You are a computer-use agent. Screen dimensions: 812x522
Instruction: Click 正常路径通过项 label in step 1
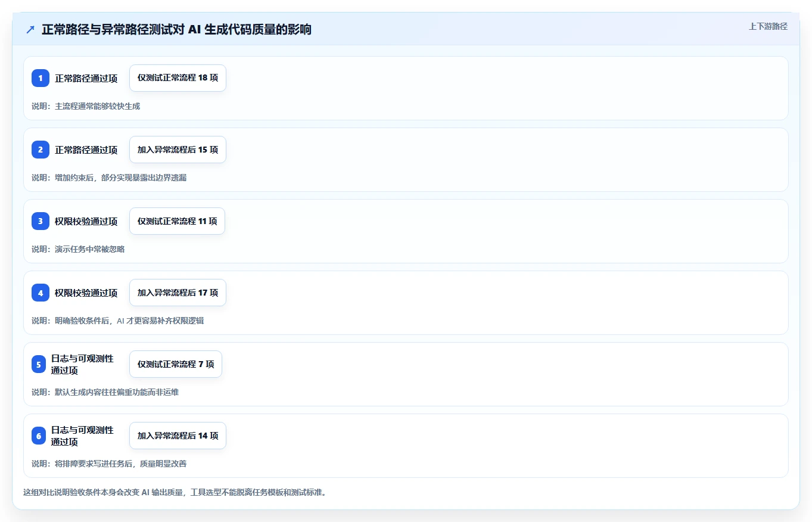click(86, 78)
